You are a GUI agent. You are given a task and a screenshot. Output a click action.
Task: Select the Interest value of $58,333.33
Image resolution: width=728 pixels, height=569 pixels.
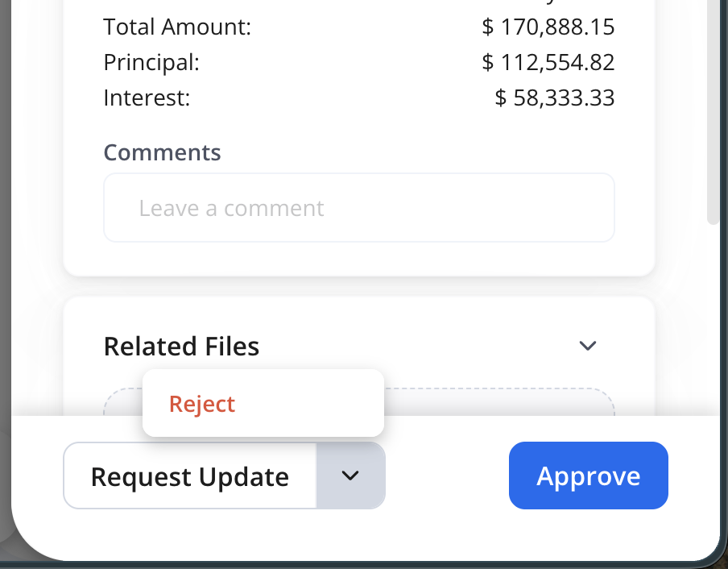(554, 98)
